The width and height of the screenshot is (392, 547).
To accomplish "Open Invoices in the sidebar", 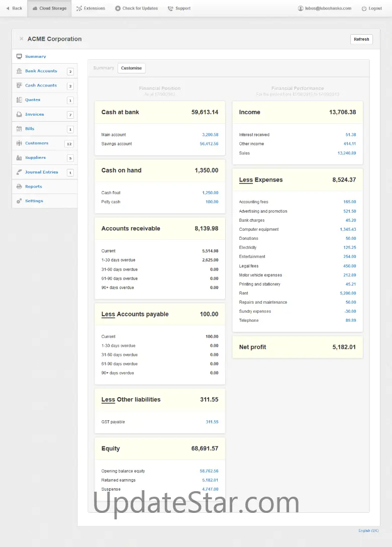I will (x=35, y=115).
